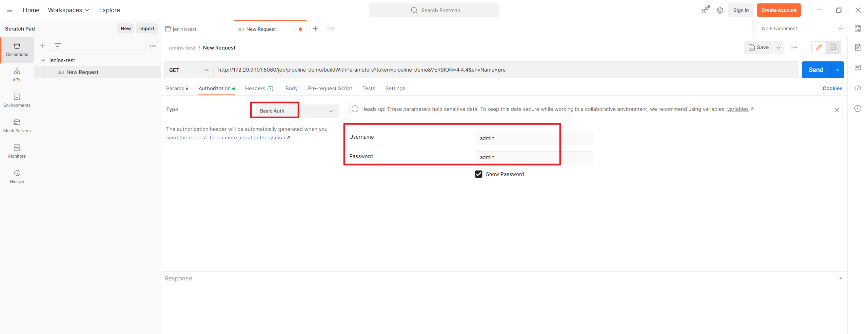
Task: Open the Pre-request Script tab
Action: point(330,89)
